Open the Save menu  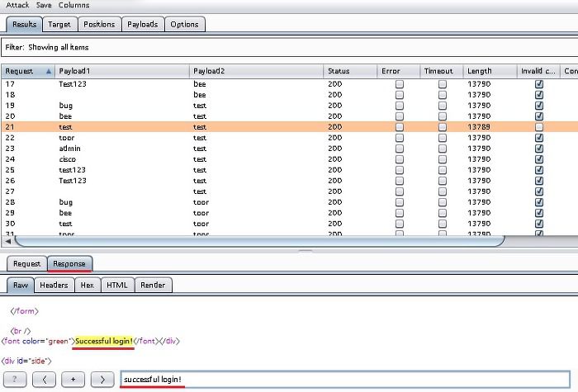44,5
